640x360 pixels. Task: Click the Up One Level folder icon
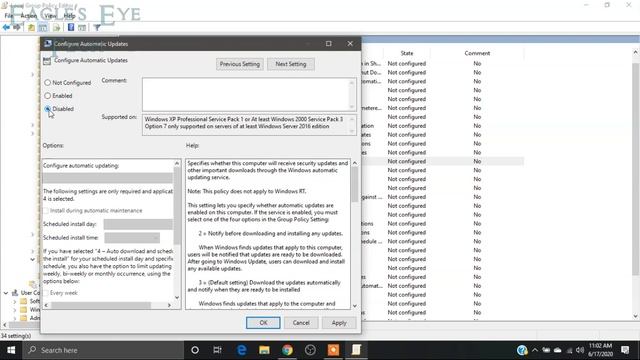[x=31, y=27]
